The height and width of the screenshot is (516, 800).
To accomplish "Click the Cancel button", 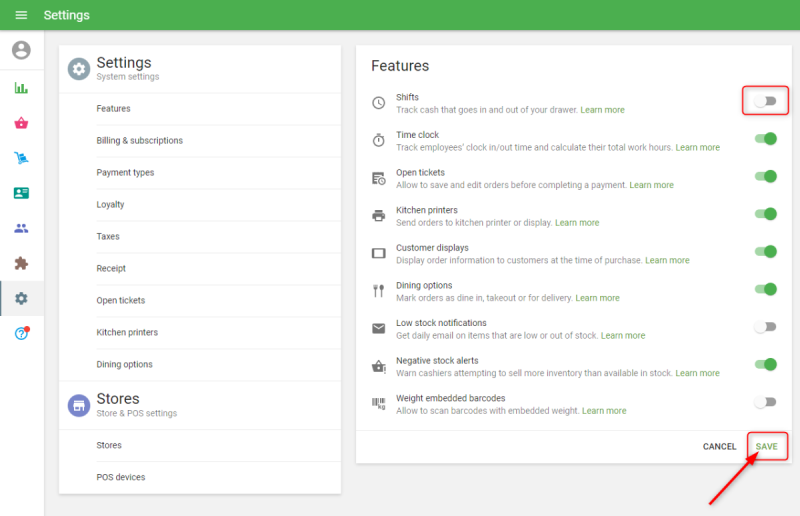I will pos(719,446).
